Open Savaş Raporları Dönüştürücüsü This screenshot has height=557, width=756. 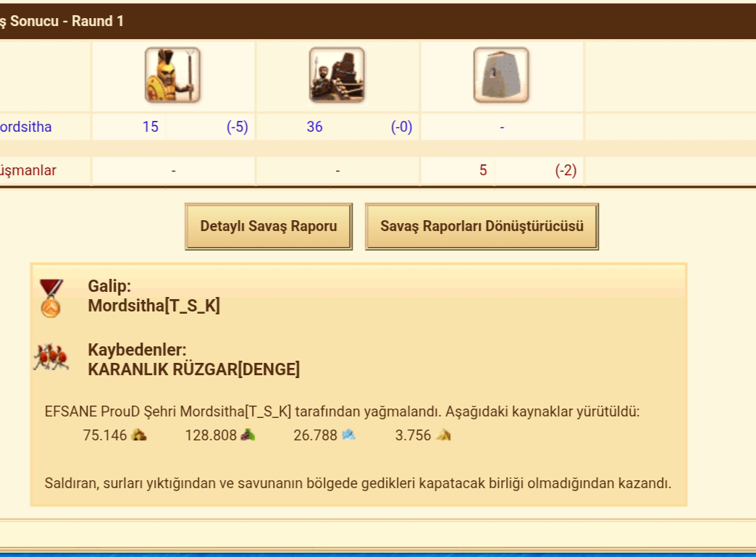tap(482, 226)
